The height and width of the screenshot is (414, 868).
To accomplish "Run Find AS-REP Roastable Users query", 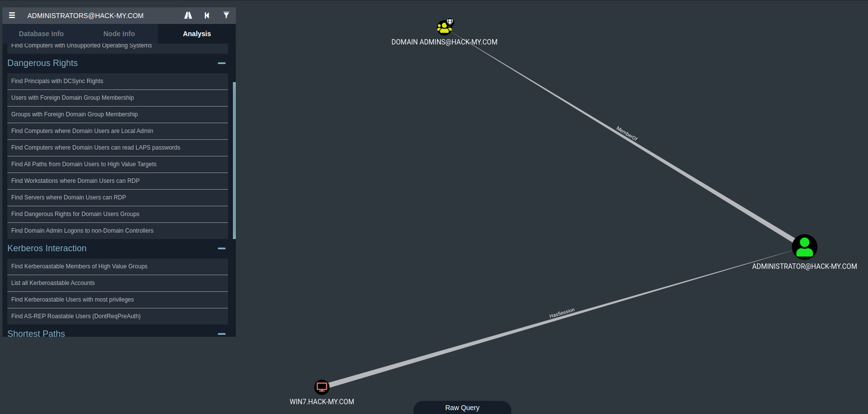I will tap(117, 316).
